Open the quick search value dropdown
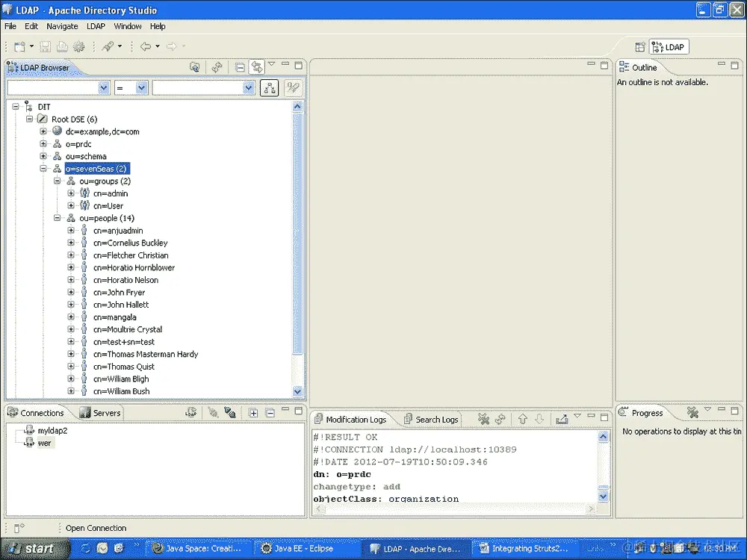This screenshot has height=560, width=747. pos(248,87)
